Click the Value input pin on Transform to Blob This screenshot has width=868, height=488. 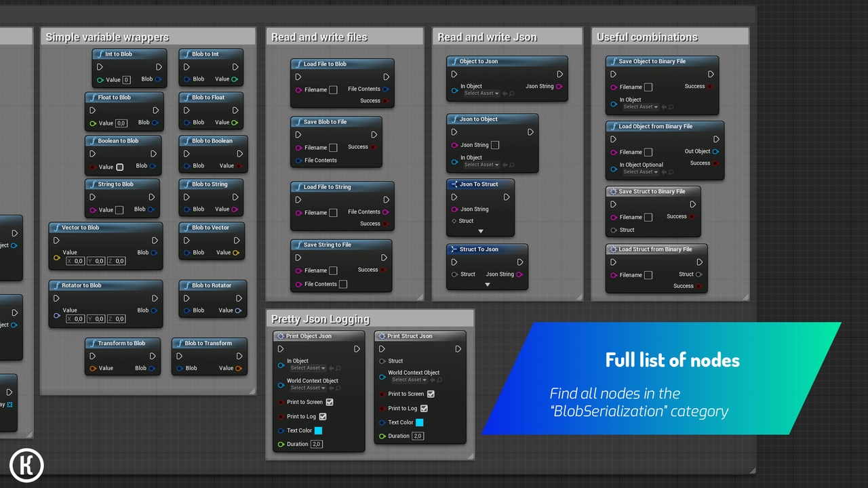point(94,368)
